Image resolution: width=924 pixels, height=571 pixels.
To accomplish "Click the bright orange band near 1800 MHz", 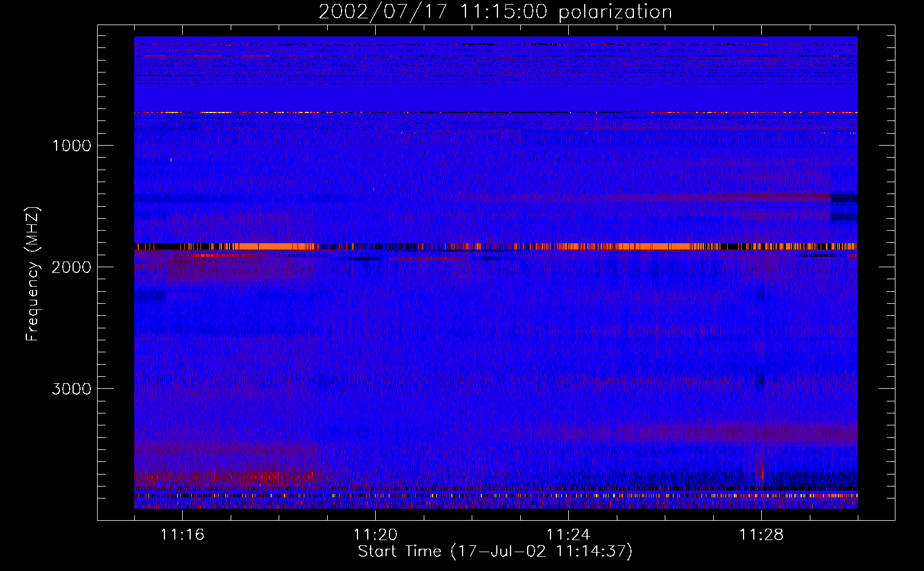I will click(x=496, y=246).
